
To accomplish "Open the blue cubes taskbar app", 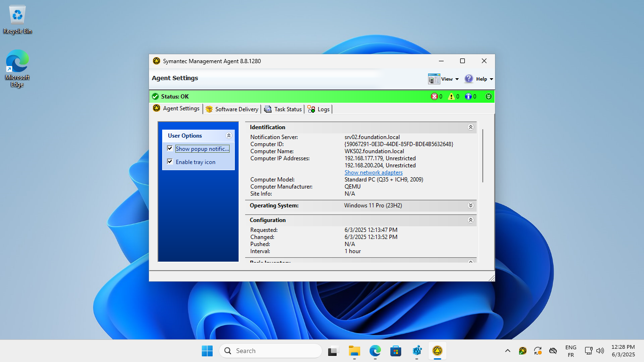I will pos(417,351).
